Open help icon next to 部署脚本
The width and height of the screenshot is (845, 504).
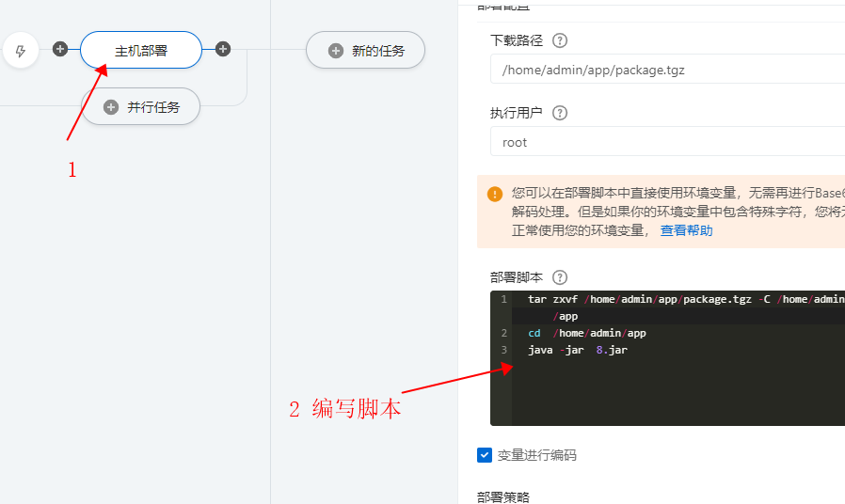tap(560, 277)
